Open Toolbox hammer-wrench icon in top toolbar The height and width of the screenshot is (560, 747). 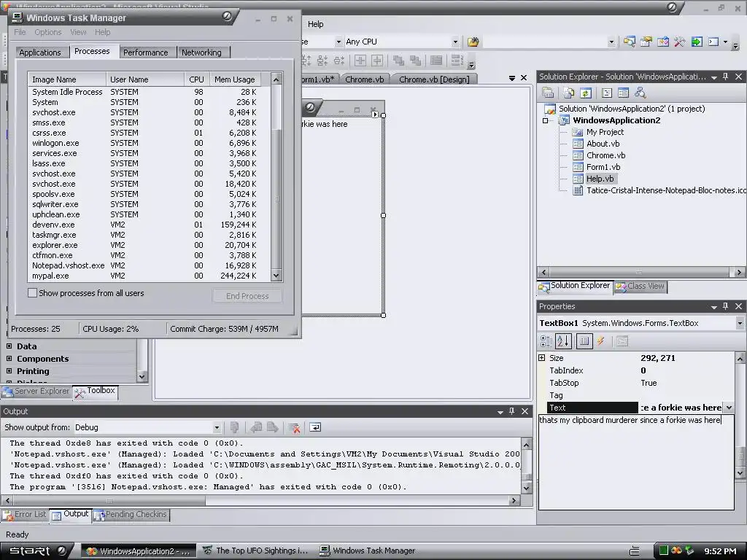(x=679, y=42)
